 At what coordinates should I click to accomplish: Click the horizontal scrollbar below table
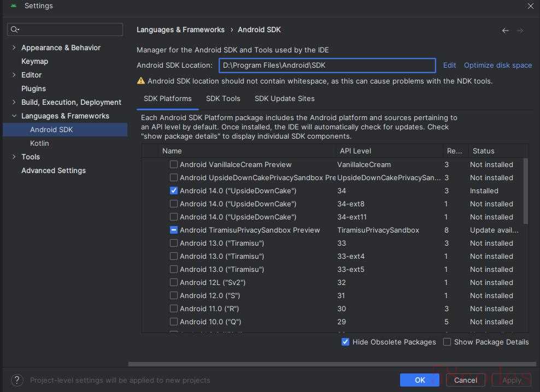pyautogui.click(x=332, y=364)
